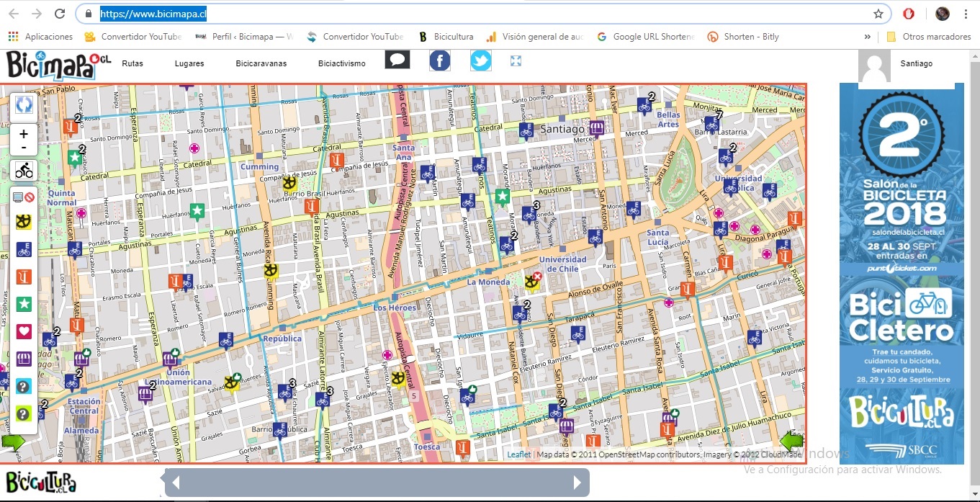Click the Bicimapa logo
The image size is (980, 502).
pyautogui.click(x=59, y=65)
